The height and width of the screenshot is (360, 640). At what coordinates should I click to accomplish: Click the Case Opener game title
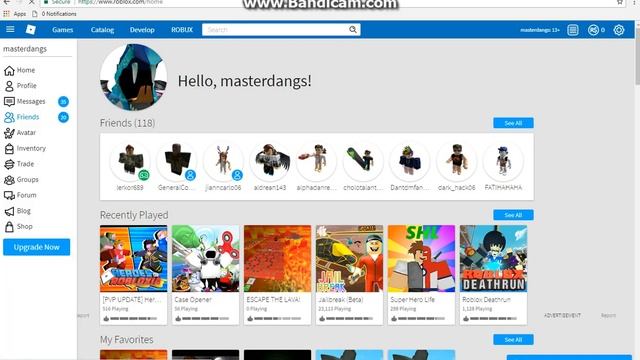(x=193, y=300)
